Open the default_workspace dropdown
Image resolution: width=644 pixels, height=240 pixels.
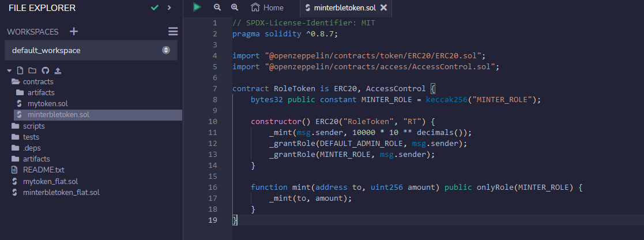click(x=91, y=50)
